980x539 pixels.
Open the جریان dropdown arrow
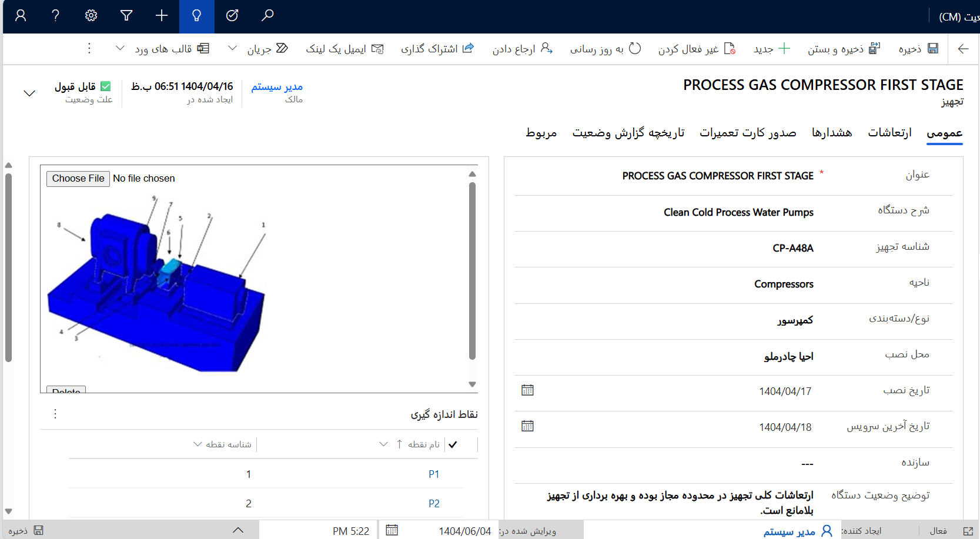[x=233, y=48]
